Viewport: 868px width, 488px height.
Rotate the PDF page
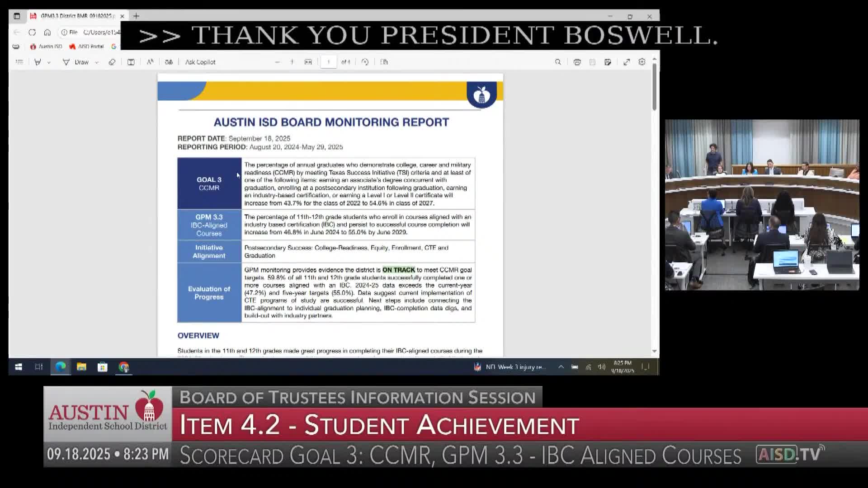[x=365, y=62]
